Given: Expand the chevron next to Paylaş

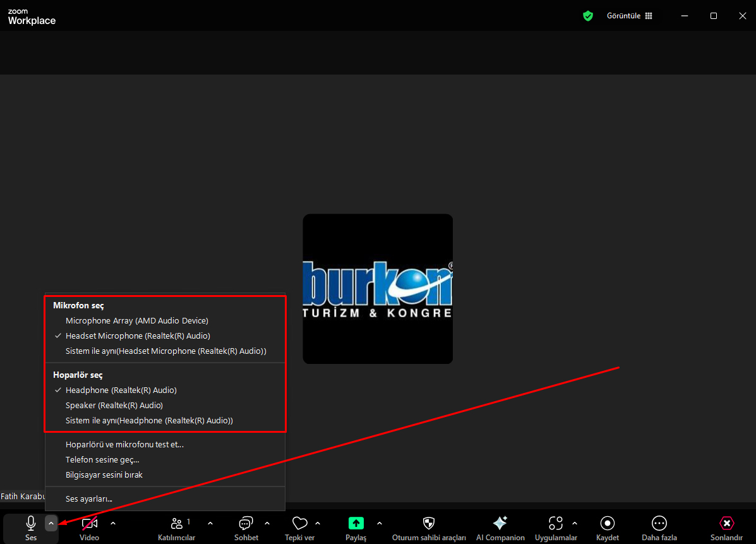Looking at the screenshot, I should [x=380, y=523].
